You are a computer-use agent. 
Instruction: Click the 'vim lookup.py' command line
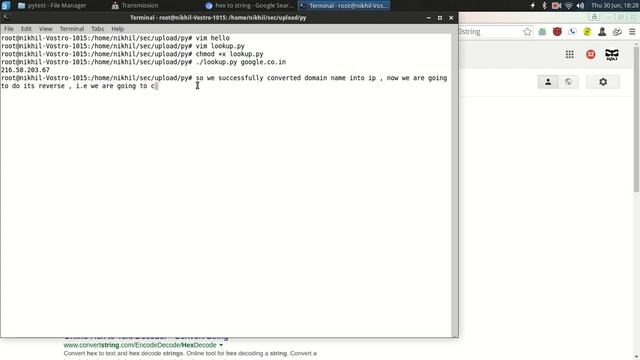click(220, 46)
